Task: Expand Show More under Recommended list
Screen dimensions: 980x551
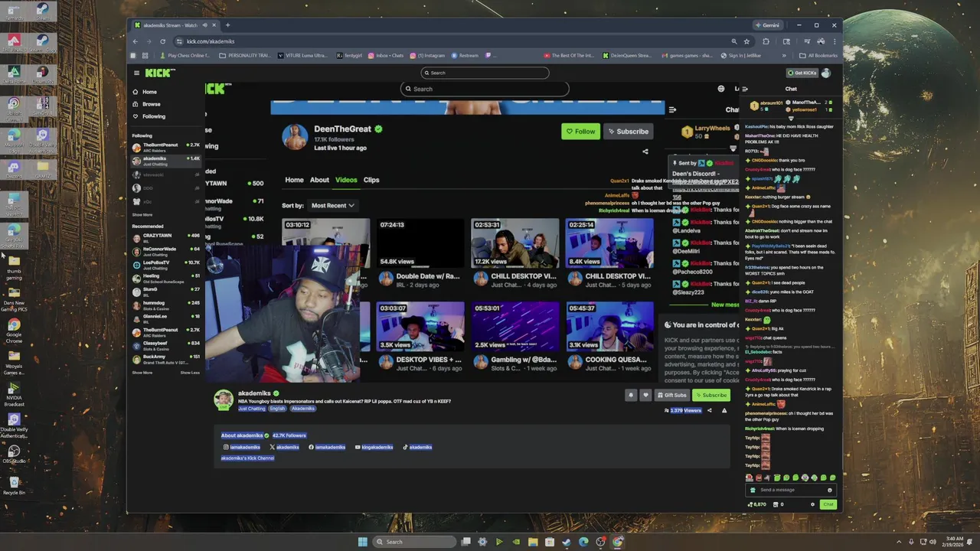Action: pyautogui.click(x=142, y=373)
